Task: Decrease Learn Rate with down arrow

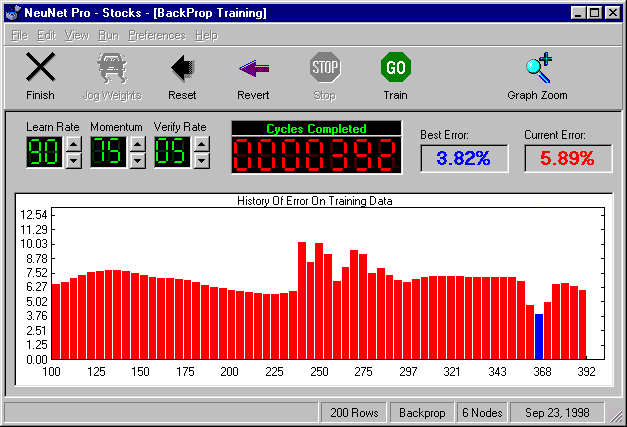Action: [73, 160]
